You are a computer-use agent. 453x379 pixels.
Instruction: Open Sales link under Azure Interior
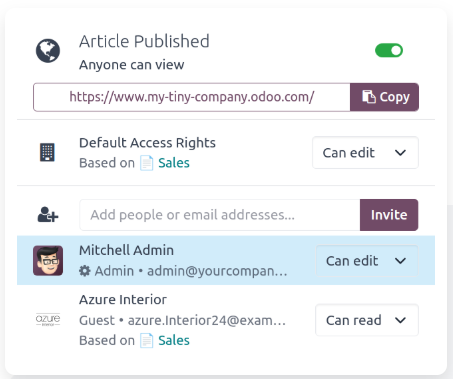pos(174,341)
